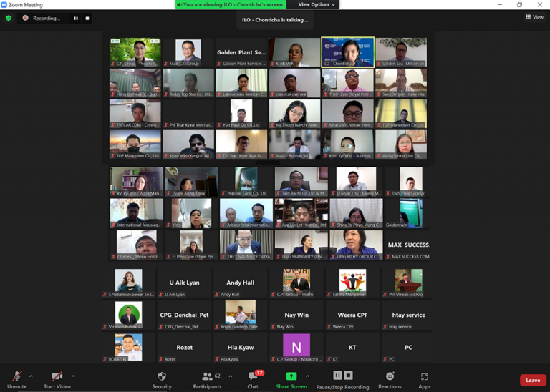Change layout with the View button

[x=534, y=17]
